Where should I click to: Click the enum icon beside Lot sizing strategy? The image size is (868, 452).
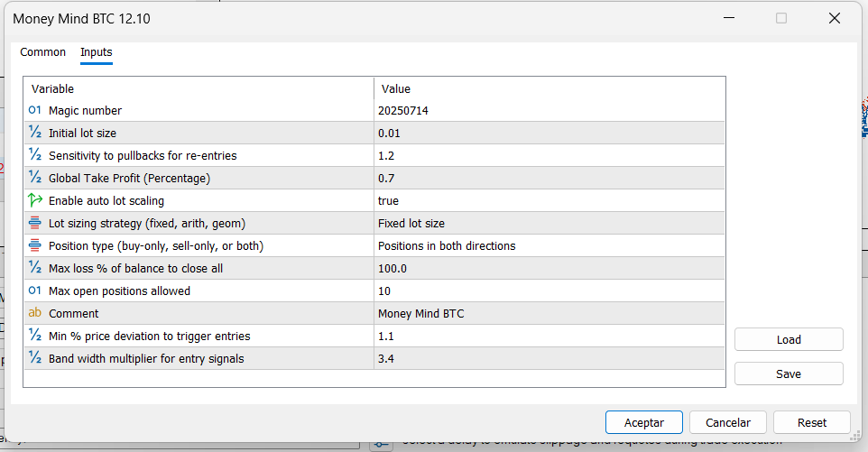pyautogui.click(x=35, y=223)
